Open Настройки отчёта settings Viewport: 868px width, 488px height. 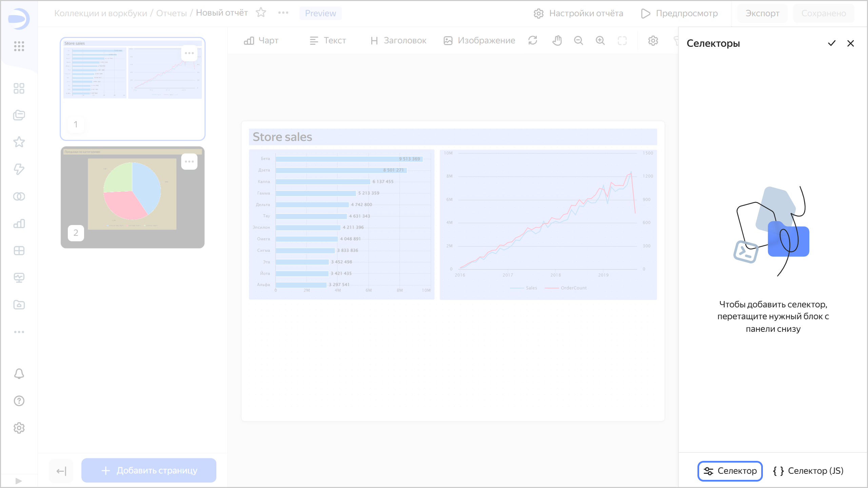[x=578, y=13]
